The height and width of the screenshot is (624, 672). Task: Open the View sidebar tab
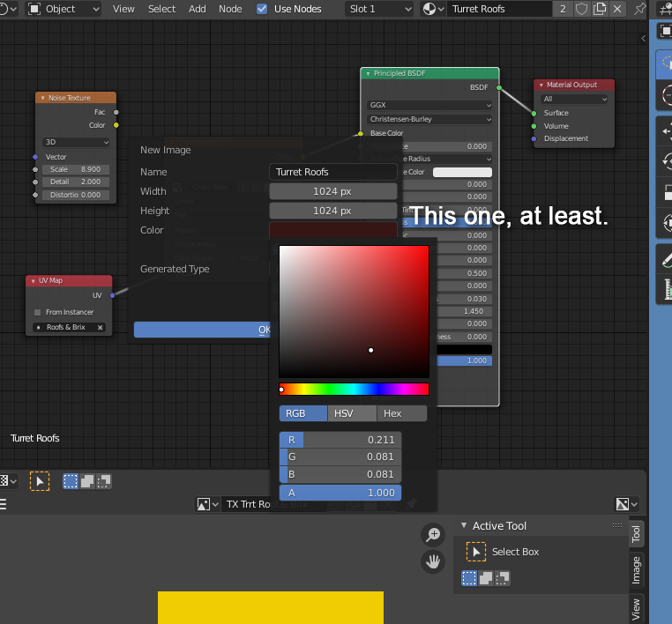pyautogui.click(x=636, y=609)
